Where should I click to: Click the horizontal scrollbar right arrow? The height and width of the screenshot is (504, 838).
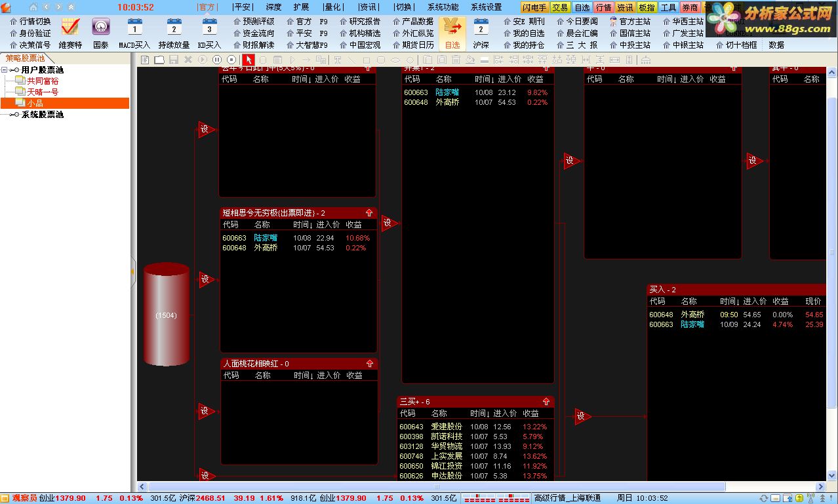tap(820, 487)
